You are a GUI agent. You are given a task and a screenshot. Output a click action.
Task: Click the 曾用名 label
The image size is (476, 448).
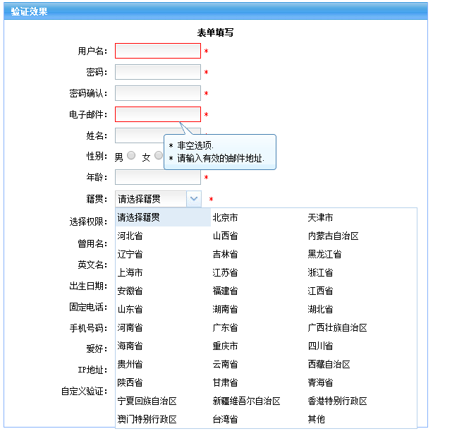[92, 243]
